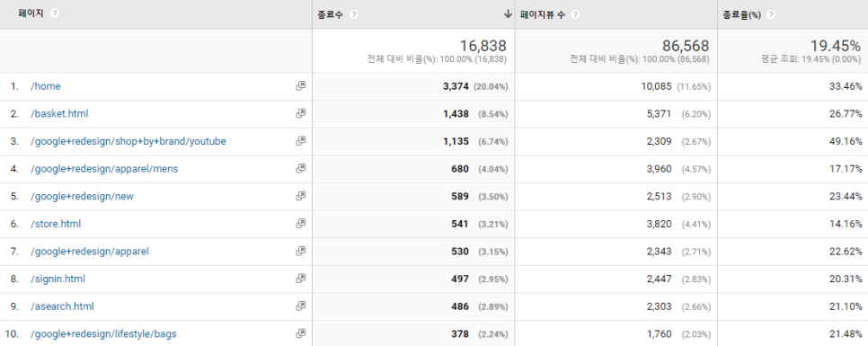Image resolution: width=868 pixels, height=346 pixels.
Task: Open /home page in new window icon
Action: point(301,85)
